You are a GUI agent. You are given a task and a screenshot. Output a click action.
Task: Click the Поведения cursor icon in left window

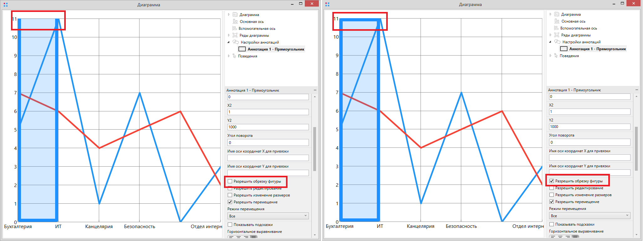point(234,56)
